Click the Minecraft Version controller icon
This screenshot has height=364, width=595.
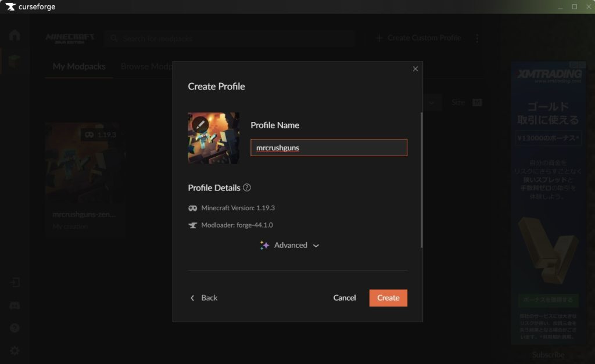[193, 208]
